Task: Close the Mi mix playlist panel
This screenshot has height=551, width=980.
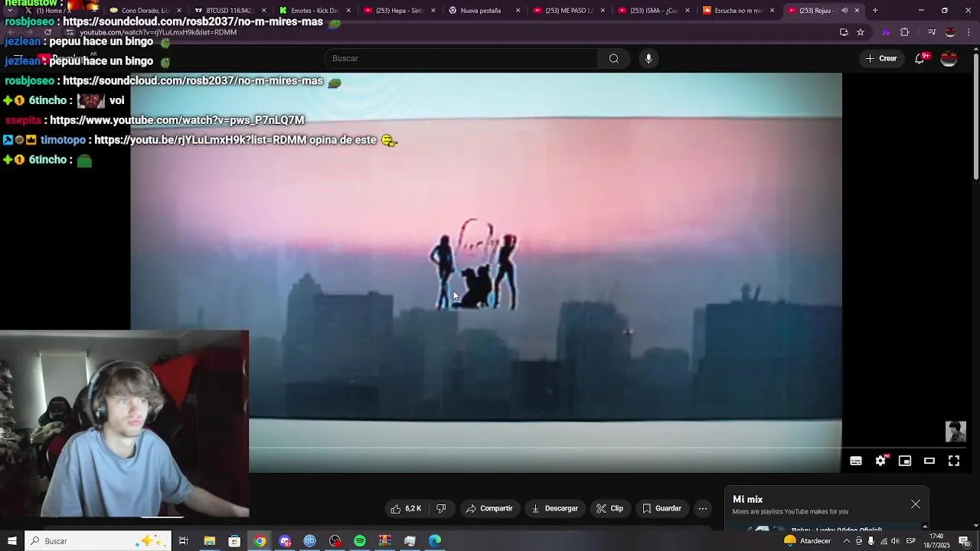Action: (916, 504)
